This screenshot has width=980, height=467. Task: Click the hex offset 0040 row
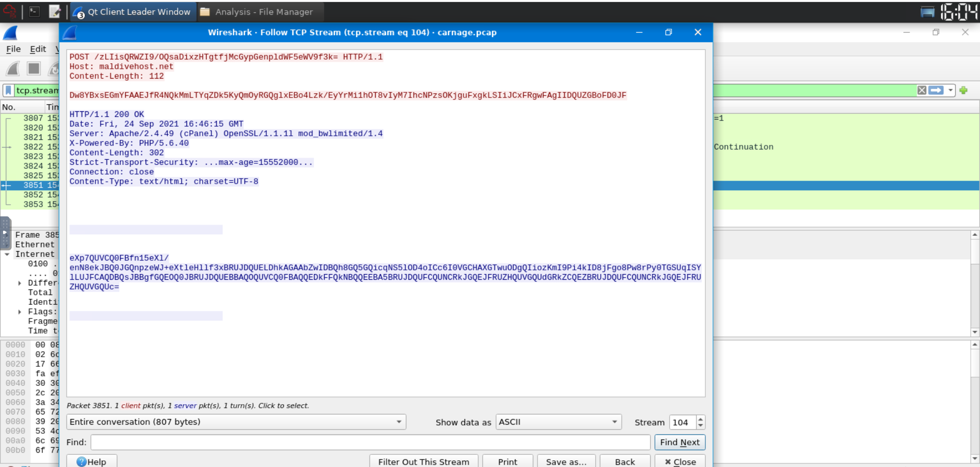click(15, 383)
